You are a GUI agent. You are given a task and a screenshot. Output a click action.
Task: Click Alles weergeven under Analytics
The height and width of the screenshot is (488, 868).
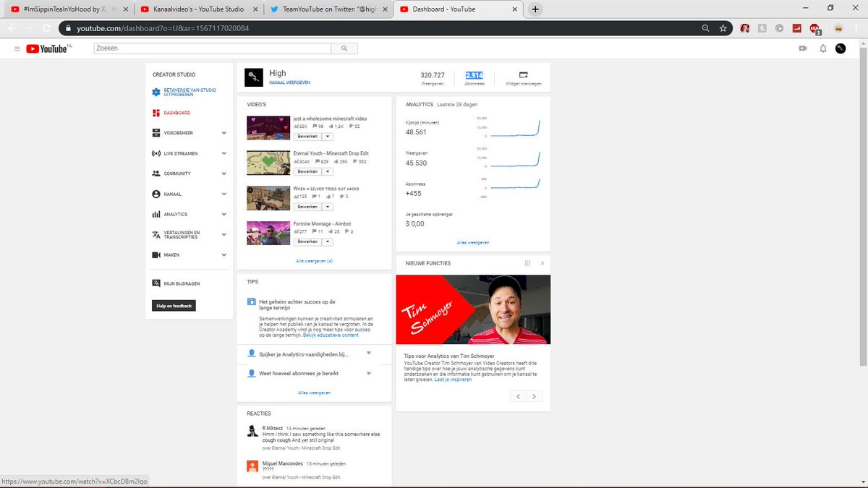point(473,242)
